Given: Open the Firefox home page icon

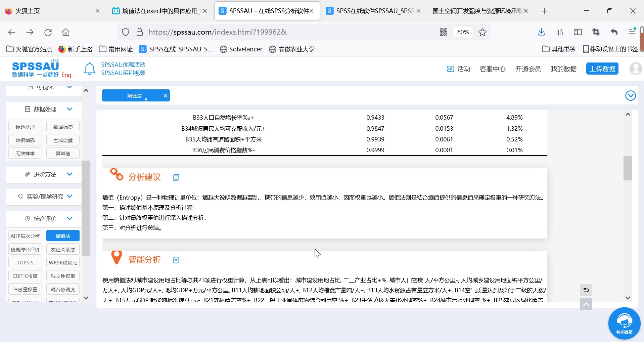Looking at the screenshot, I should tap(66, 32).
